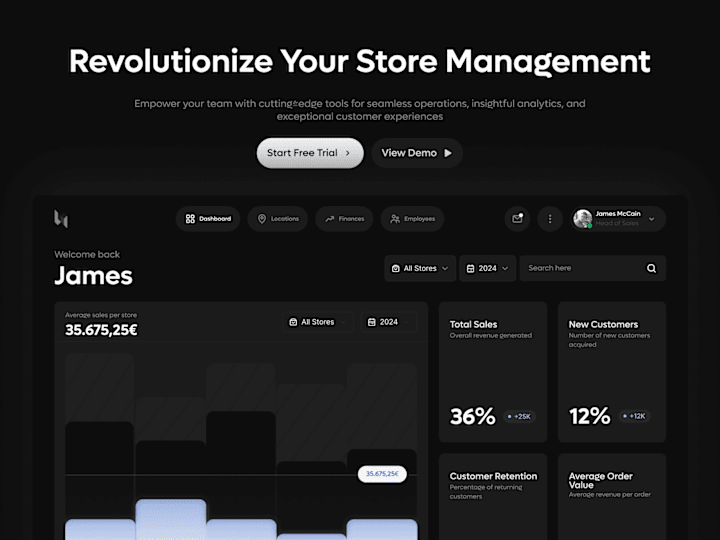
Task: Open the Dashboard tab
Action: 208,219
